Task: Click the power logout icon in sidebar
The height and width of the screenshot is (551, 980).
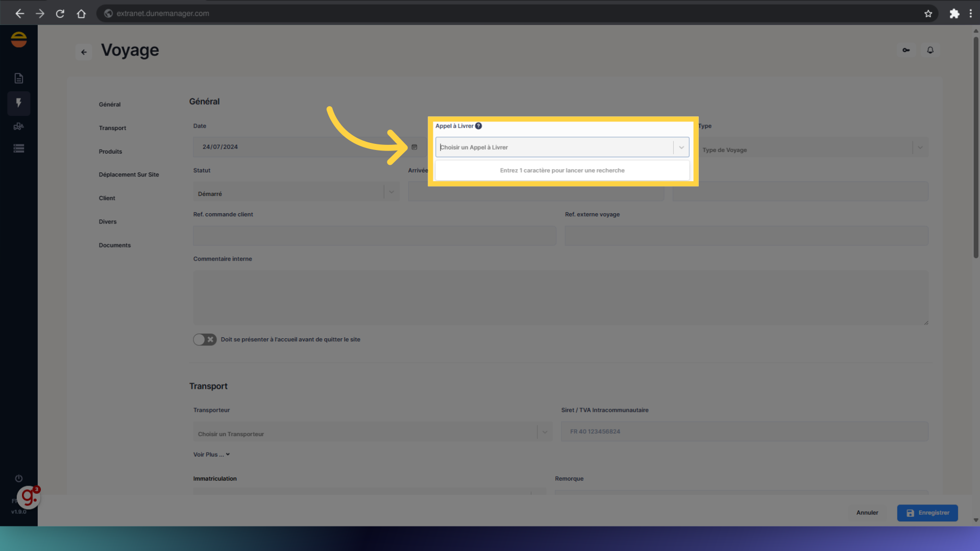Action: 19,478
